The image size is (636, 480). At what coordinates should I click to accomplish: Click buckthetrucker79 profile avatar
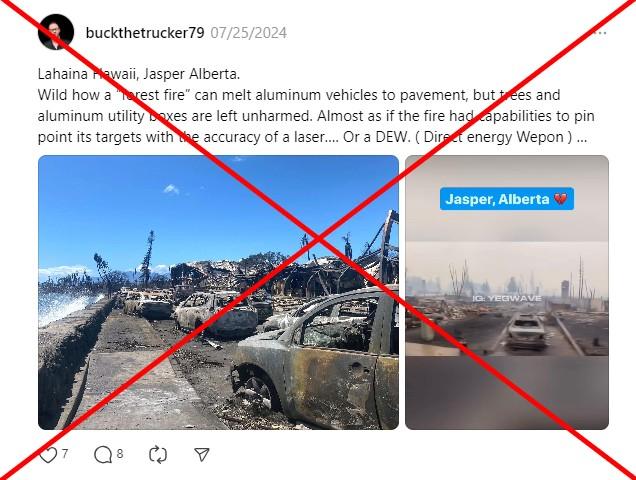click(56, 32)
